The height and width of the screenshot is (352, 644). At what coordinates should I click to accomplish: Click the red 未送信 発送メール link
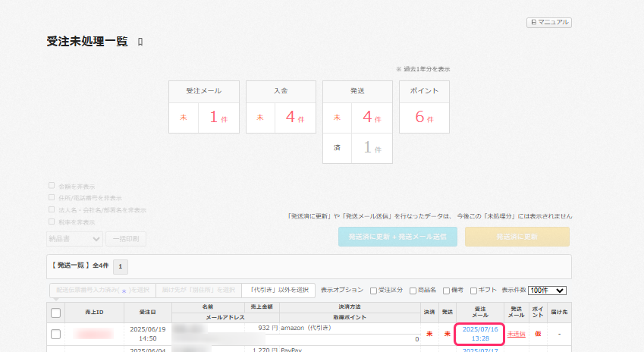[x=516, y=334]
